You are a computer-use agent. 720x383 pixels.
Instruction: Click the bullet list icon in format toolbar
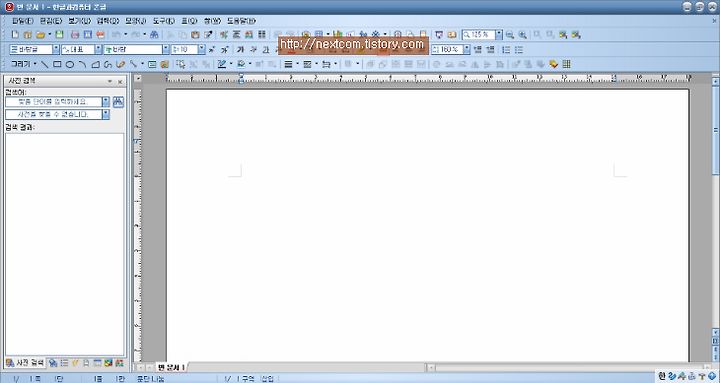tap(519, 49)
